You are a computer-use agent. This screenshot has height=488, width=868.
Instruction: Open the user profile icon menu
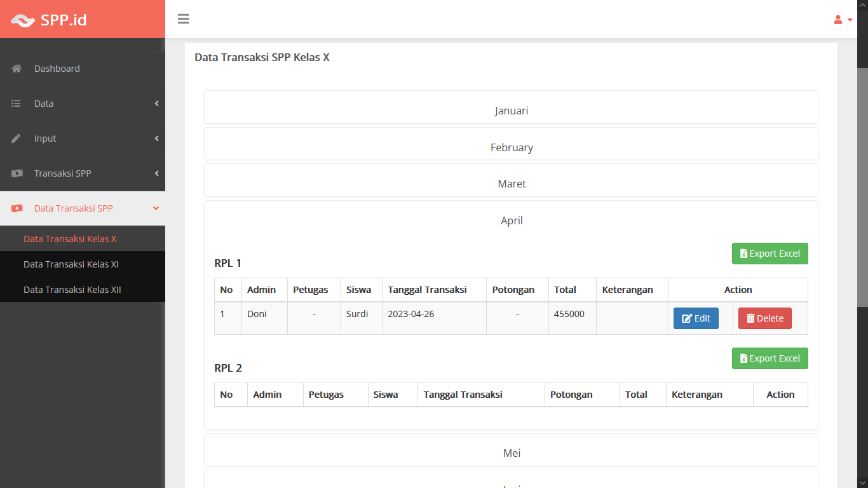pyautogui.click(x=842, y=20)
